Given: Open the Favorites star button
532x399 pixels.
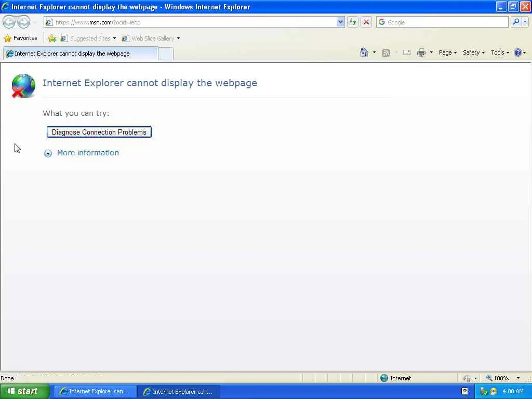Looking at the screenshot, I should 20,38.
